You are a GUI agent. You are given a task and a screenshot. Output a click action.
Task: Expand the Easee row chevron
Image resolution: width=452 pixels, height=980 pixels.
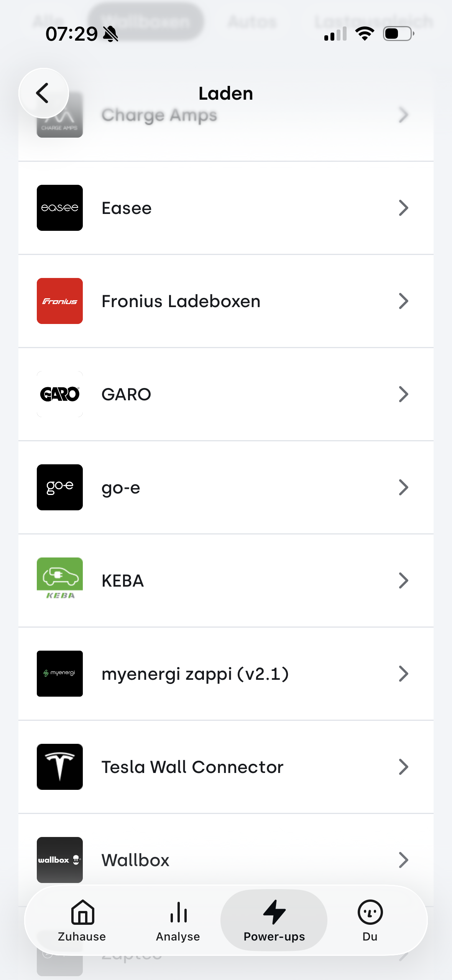403,208
